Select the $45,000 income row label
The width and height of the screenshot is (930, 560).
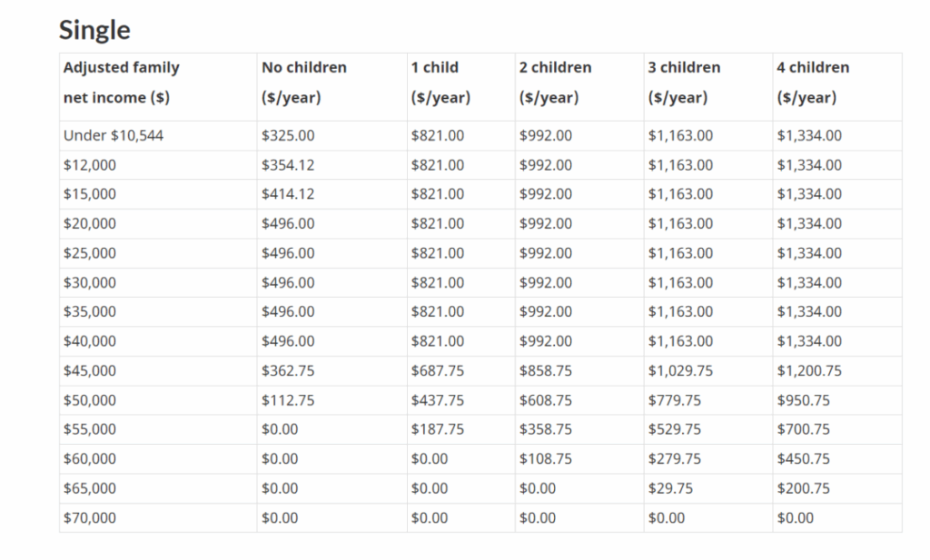coord(90,370)
